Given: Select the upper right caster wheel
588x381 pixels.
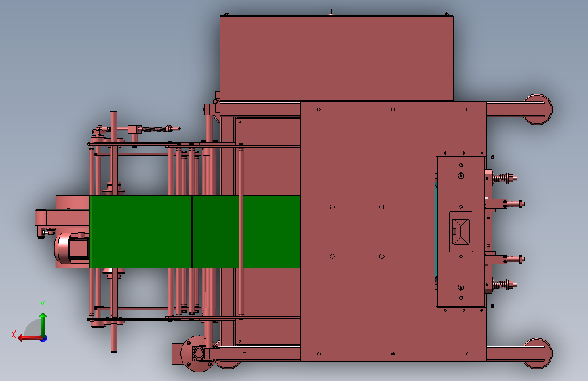Looking at the screenshot, I should pyautogui.click(x=537, y=110).
